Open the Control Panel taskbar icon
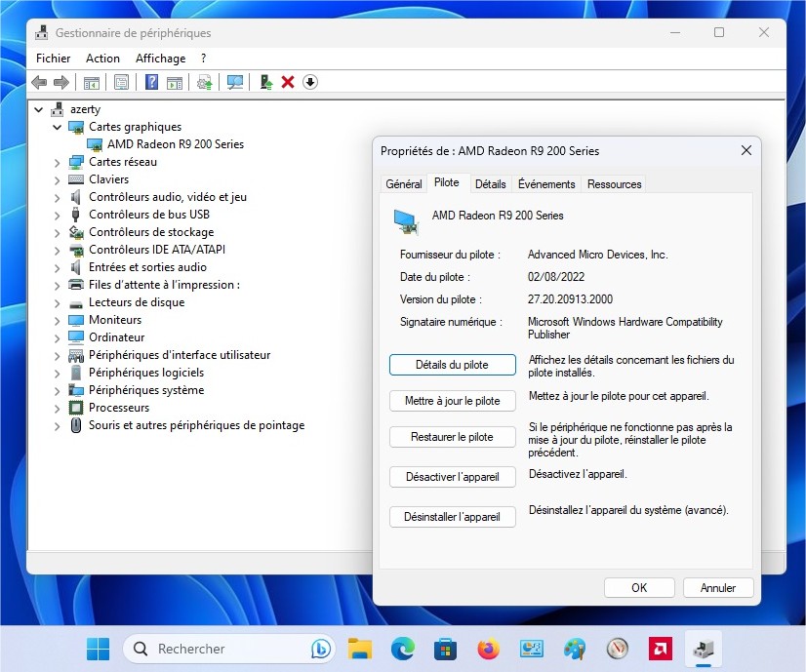 click(532, 649)
